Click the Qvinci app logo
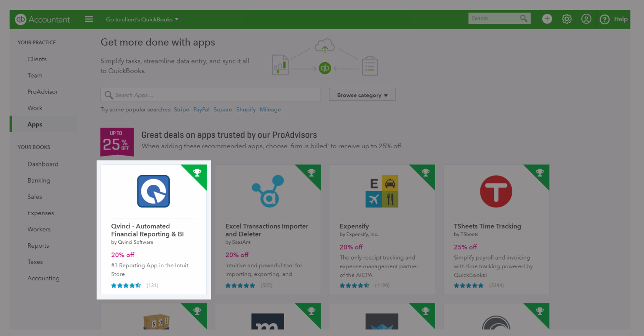 click(153, 191)
